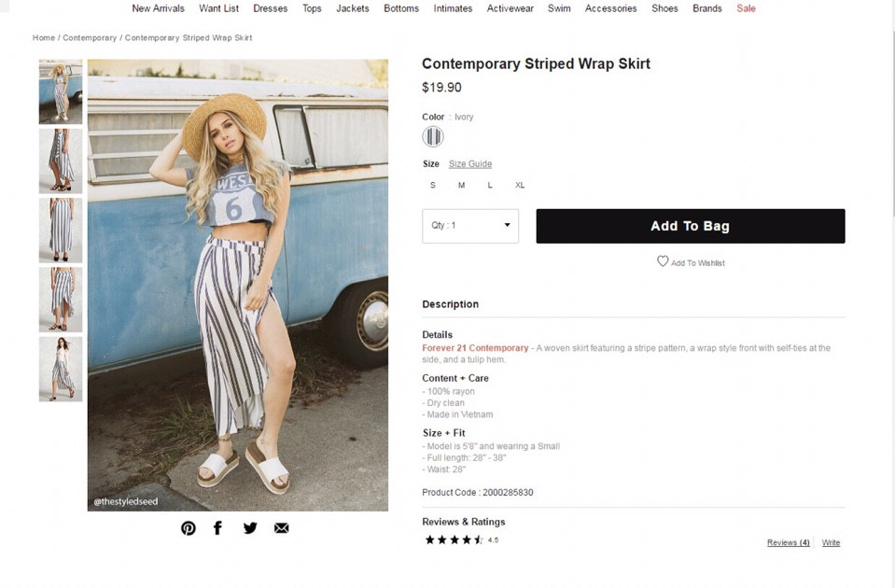
Task: Click the Contemporary breadcrumb link
Action: click(x=90, y=38)
